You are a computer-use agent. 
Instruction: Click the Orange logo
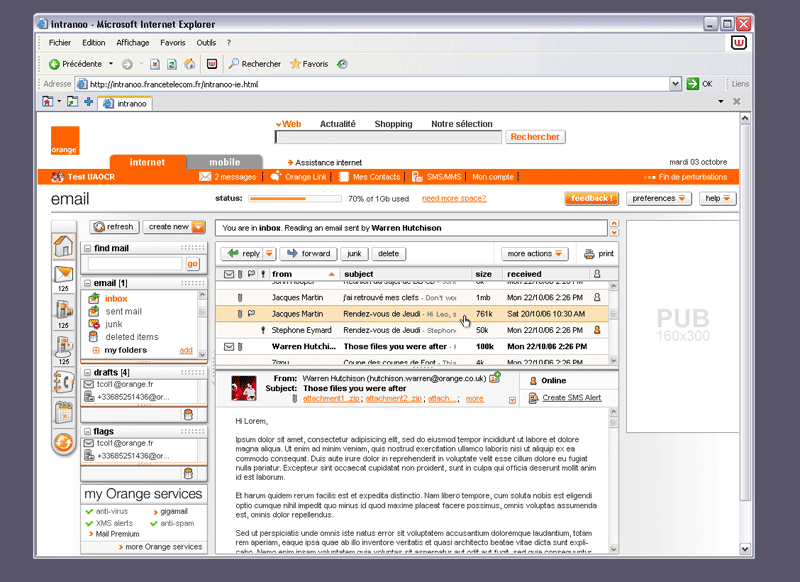point(65,136)
